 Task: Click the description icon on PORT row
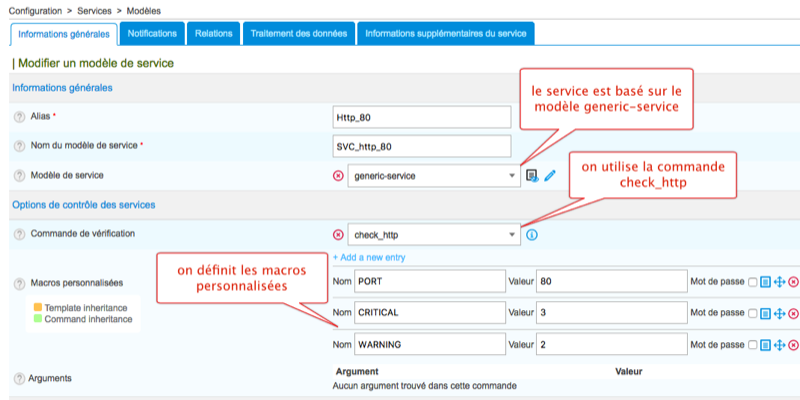(765, 282)
